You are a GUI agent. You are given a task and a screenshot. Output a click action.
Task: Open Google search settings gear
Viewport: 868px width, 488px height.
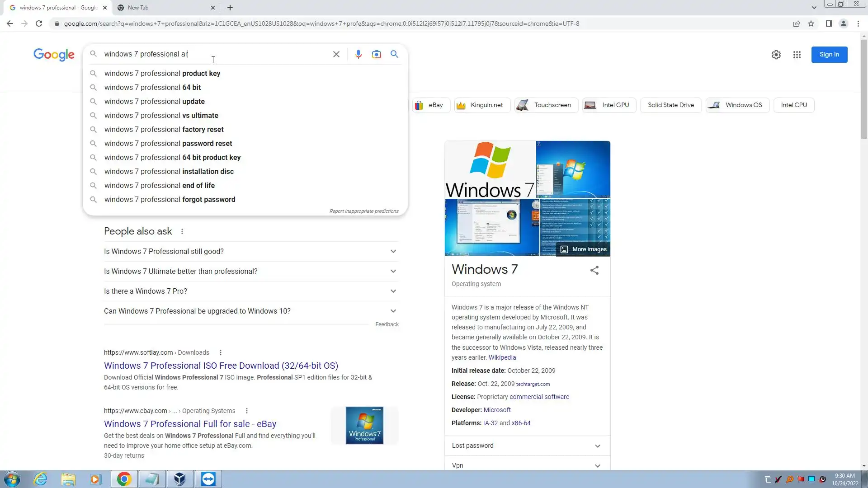point(776,55)
